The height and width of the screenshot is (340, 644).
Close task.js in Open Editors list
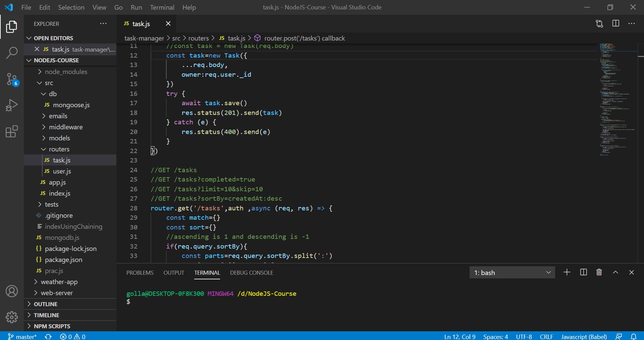37,49
